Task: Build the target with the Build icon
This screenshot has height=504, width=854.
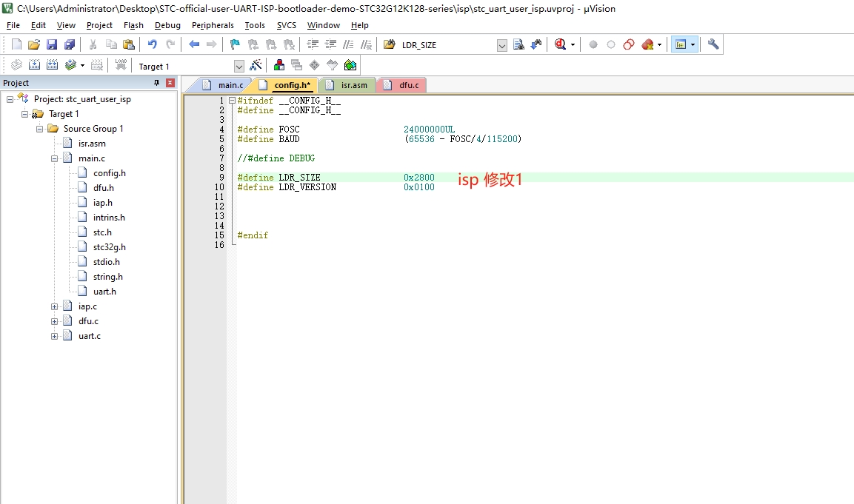Action: [x=34, y=65]
